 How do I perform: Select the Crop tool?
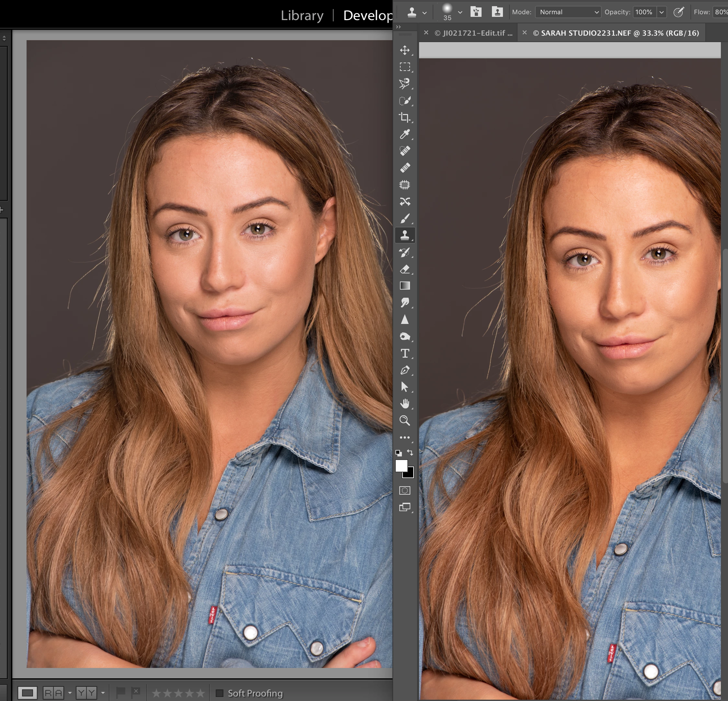pos(404,117)
